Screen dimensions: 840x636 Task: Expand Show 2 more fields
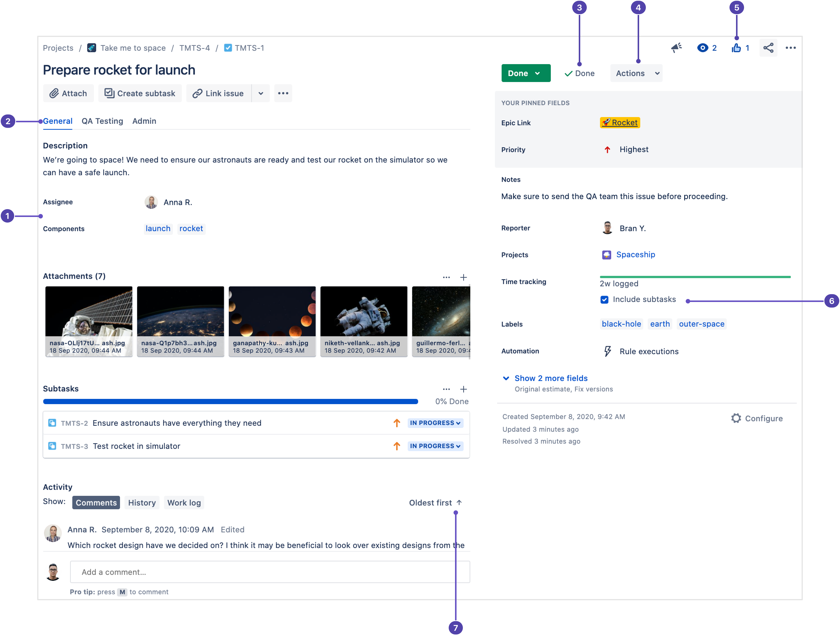(551, 378)
